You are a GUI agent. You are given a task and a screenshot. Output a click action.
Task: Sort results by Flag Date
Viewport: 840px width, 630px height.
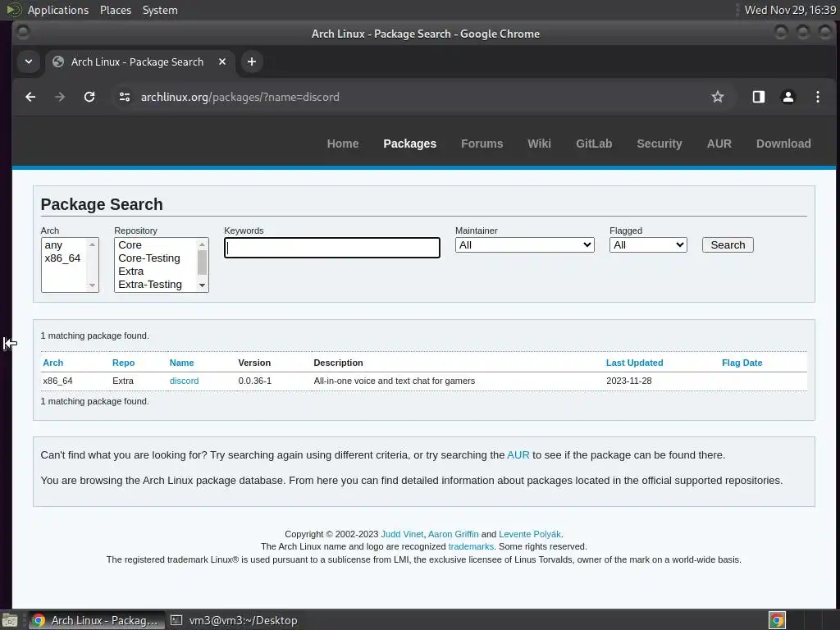[742, 363]
